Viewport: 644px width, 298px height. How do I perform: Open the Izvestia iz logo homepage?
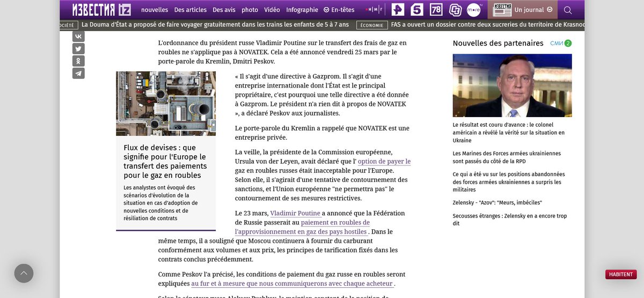pos(102,9)
